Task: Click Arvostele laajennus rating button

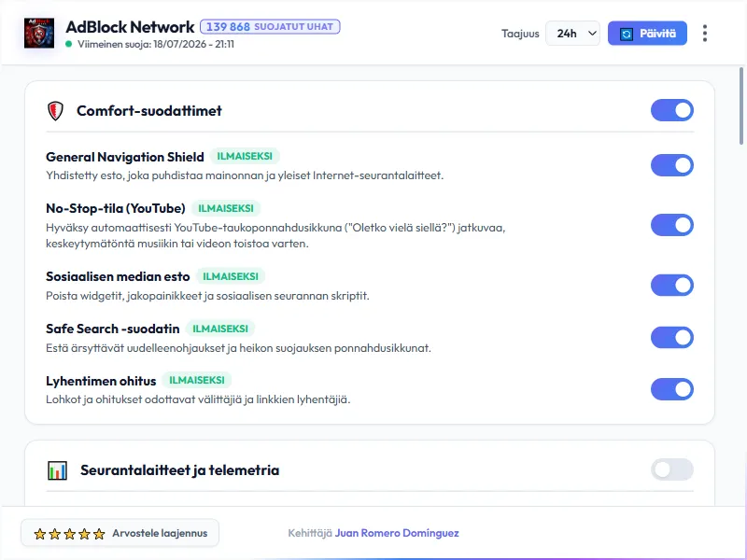Action: pyautogui.click(x=120, y=533)
